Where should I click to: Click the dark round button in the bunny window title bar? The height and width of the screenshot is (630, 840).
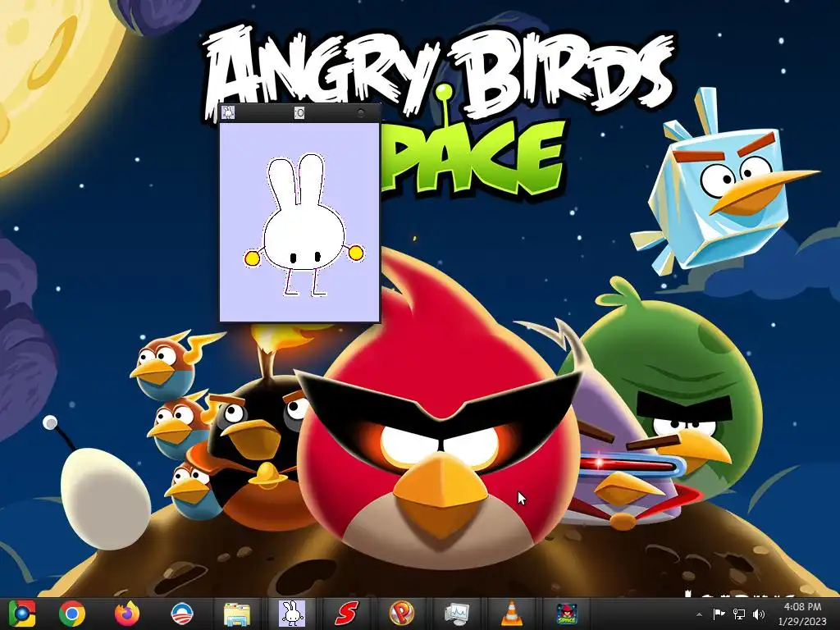click(x=361, y=113)
